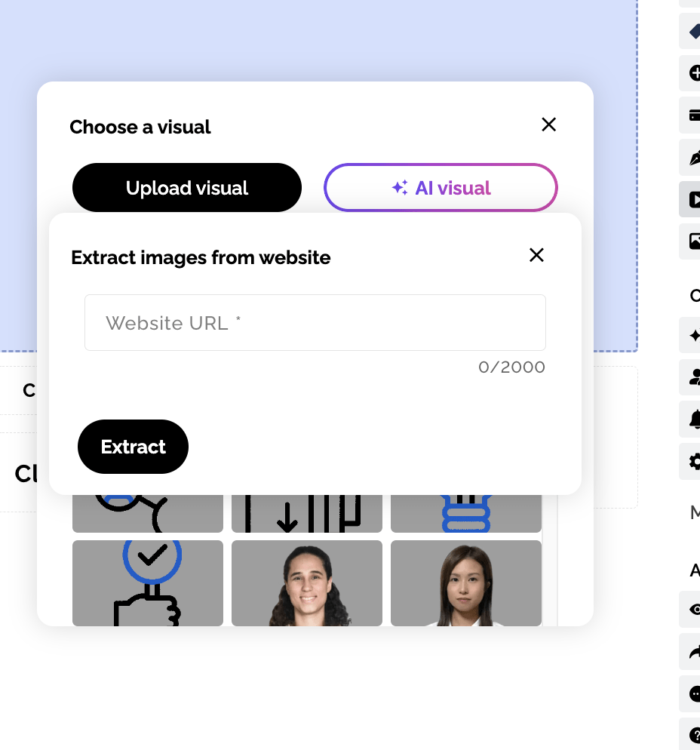
Task: Open settings gear icon in sidebar
Action: [692, 461]
